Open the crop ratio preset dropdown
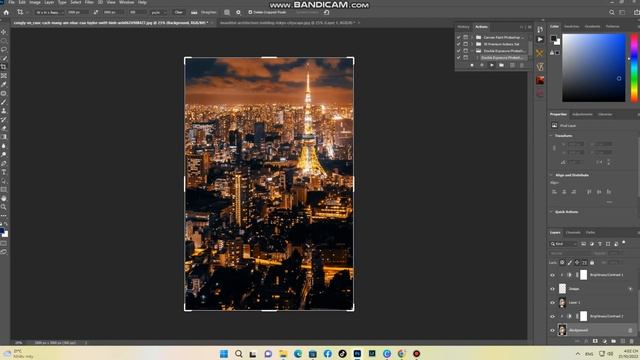Viewport: 640px width, 360px height. [x=49, y=12]
